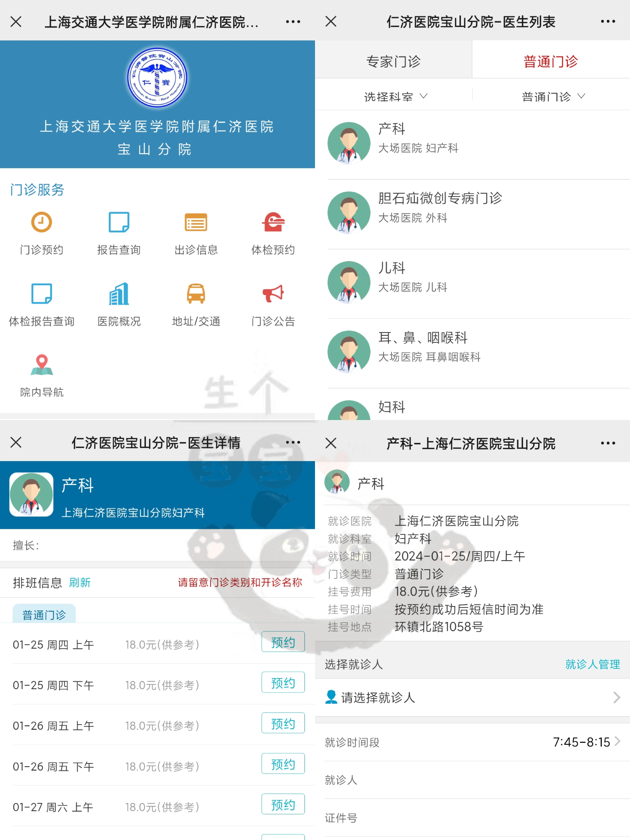The height and width of the screenshot is (840, 630).
Task: Click 预约 for 01-25 周四 下午
Action: pos(283,682)
